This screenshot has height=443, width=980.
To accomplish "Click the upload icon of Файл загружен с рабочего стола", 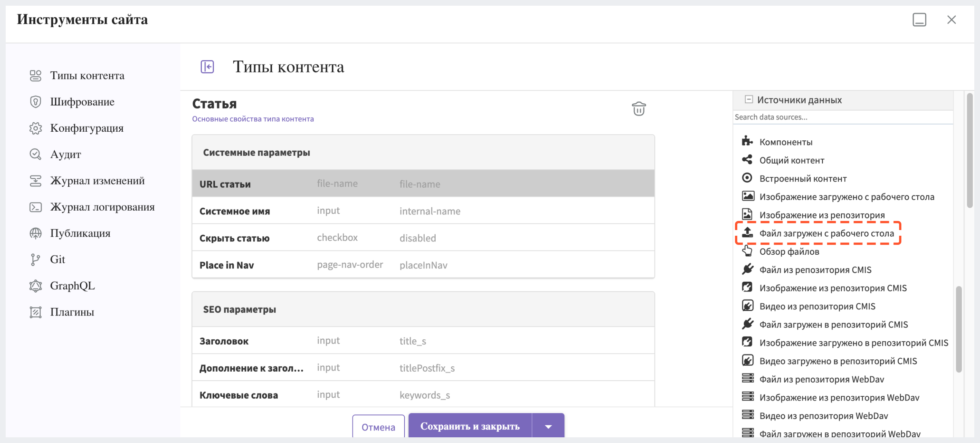I will [747, 232].
